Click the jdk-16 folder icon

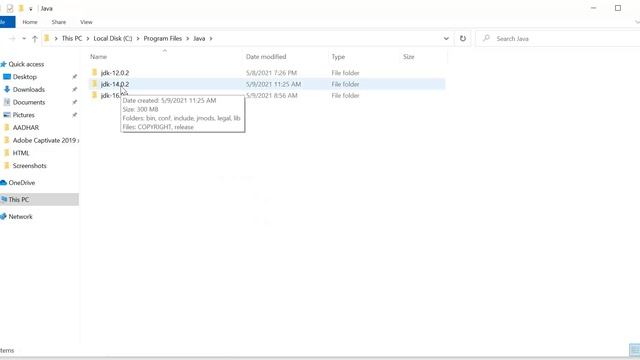(x=95, y=96)
